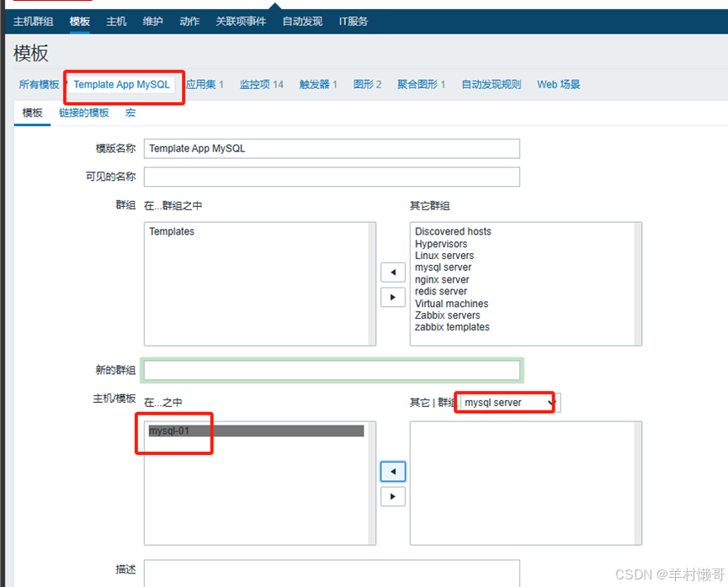Click the 所有模板 breadcrumb link

pyautogui.click(x=39, y=84)
